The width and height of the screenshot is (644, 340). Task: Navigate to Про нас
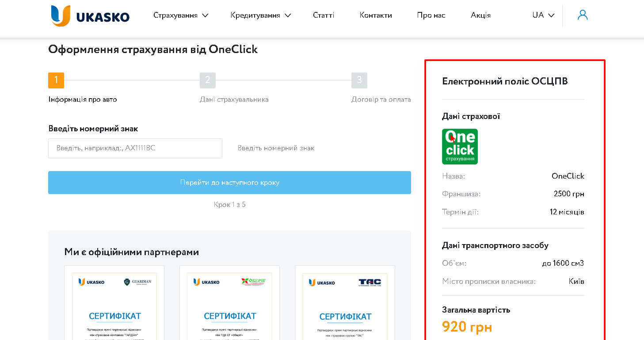(x=431, y=15)
